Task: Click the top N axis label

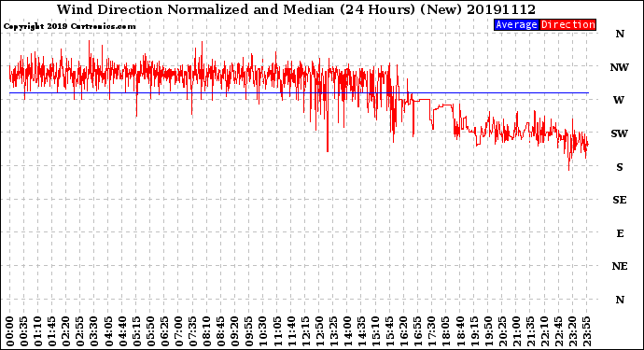Action: click(x=620, y=35)
